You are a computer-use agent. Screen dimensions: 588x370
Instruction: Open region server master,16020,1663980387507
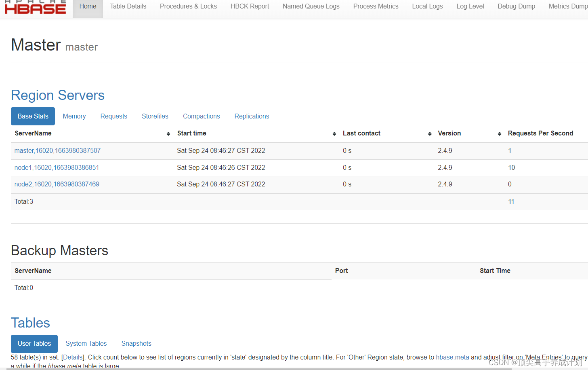pos(57,150)
